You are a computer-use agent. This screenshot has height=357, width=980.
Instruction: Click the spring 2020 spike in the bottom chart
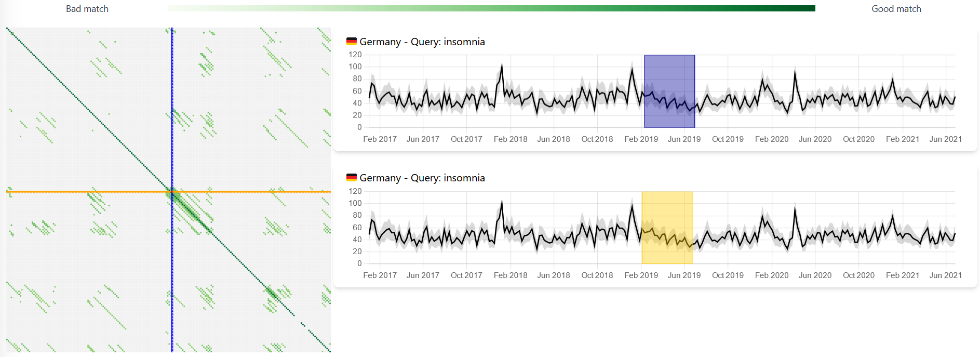click(795, 209)
